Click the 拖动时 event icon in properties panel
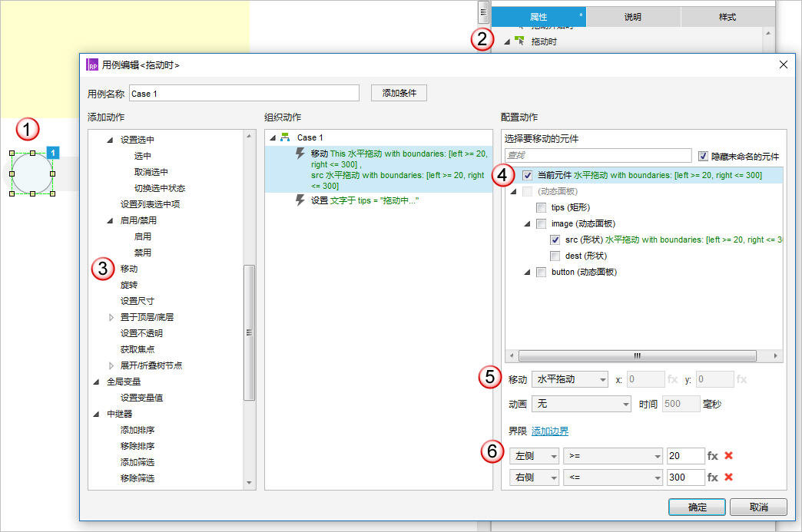This screenshot has height=532, width=802. pyautogui.click(x=519, y=41)
